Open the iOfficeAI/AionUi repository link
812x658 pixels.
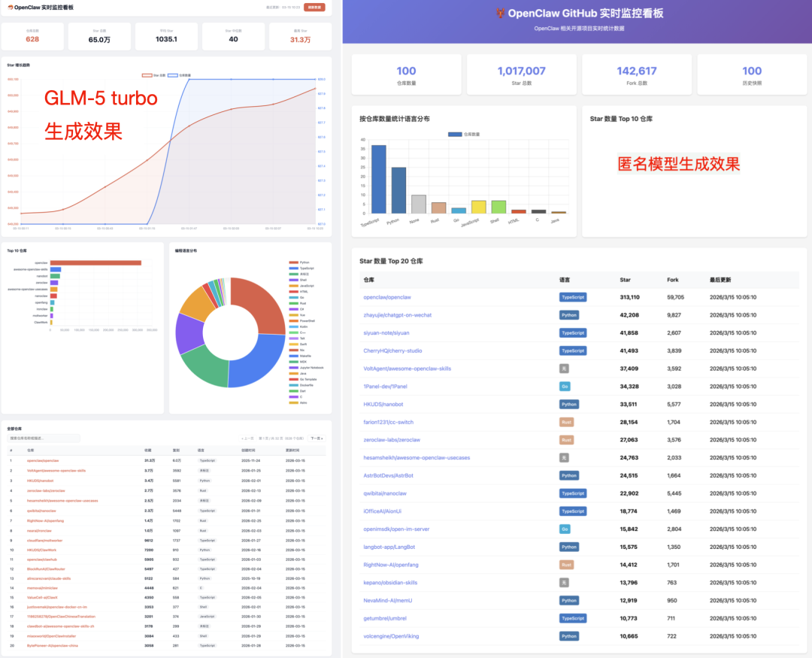pos(382,511)
